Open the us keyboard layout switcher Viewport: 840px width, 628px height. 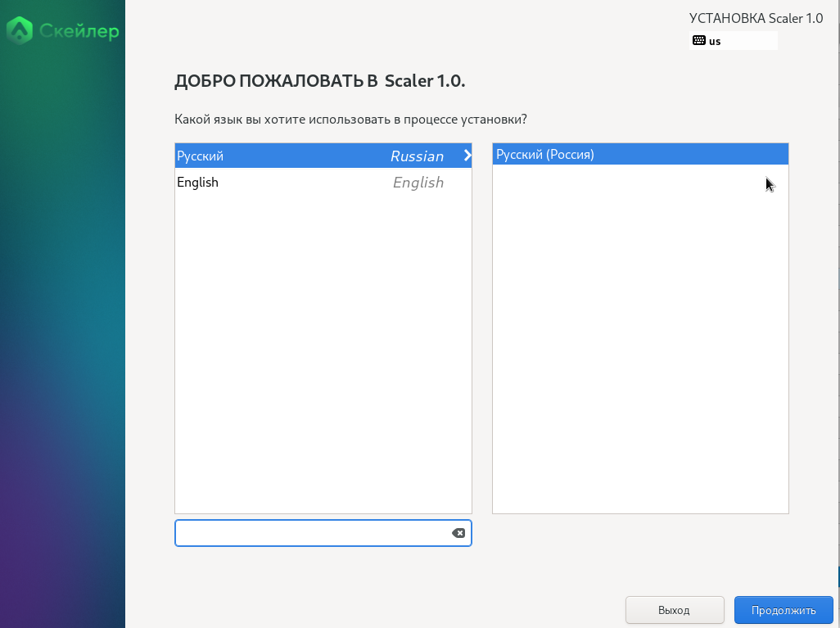pyautogui.click(x=733, y=40)
